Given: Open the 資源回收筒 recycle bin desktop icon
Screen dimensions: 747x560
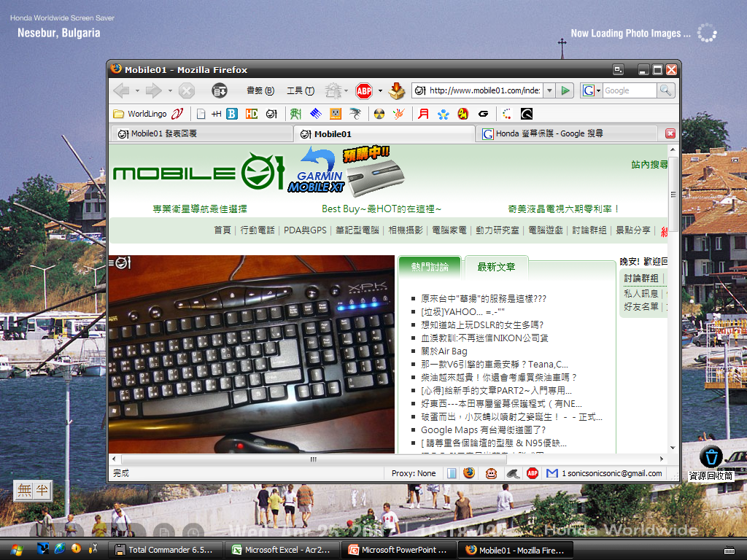Looking at the screenshot, I should click(711, 463).
